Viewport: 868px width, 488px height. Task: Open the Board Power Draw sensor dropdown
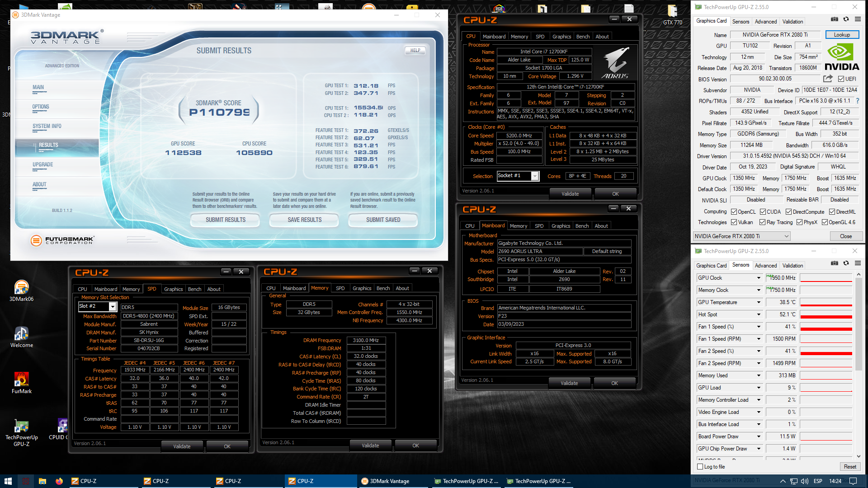pos(759,436)
